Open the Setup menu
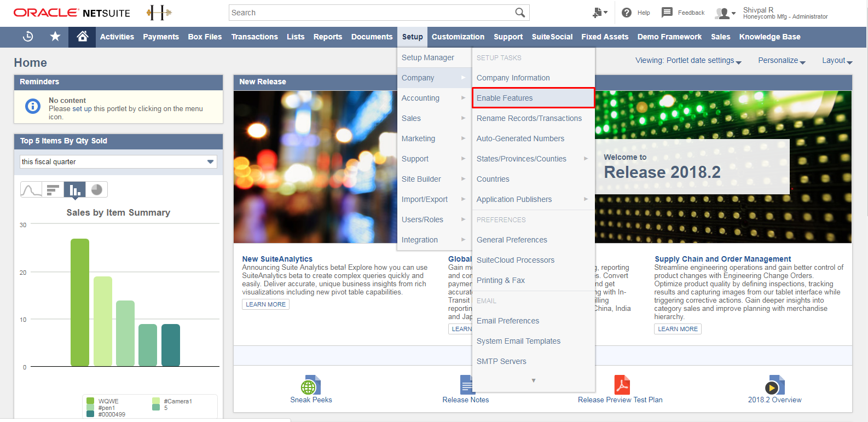This screenshot has height=422, width=868. click(x=413, y=37)
